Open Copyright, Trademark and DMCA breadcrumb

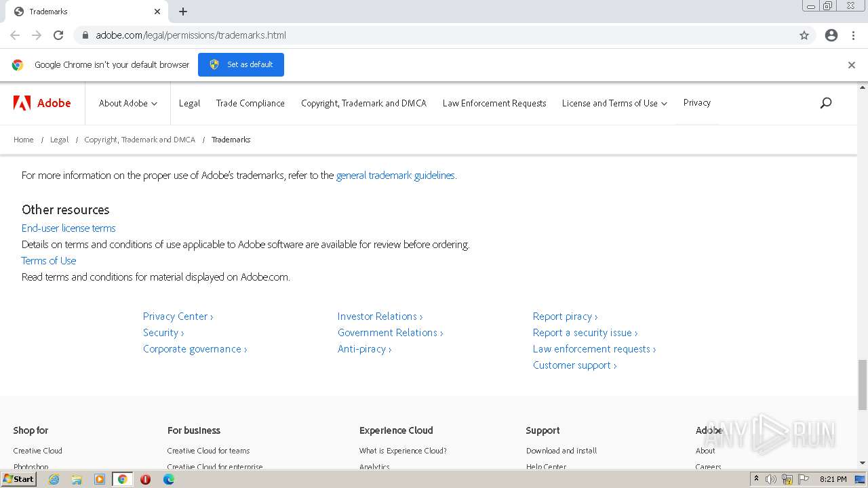[140, 140]
